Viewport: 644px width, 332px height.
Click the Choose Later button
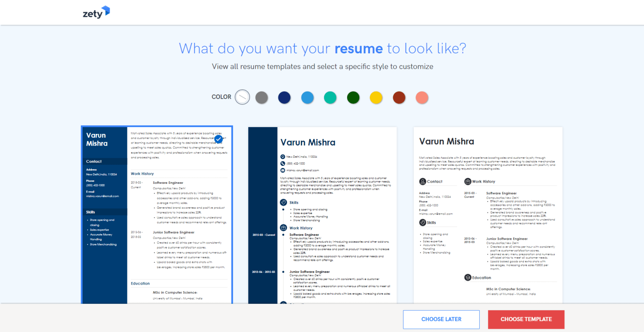[441, 319]
